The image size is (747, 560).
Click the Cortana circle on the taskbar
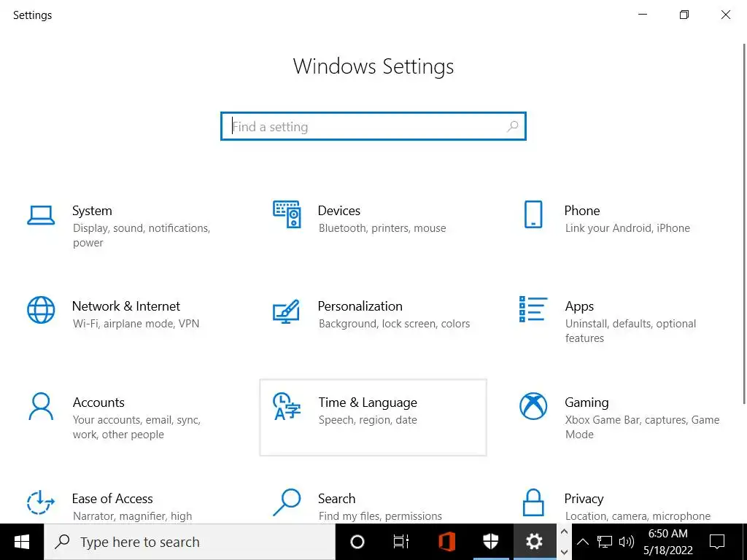(357, 542)
